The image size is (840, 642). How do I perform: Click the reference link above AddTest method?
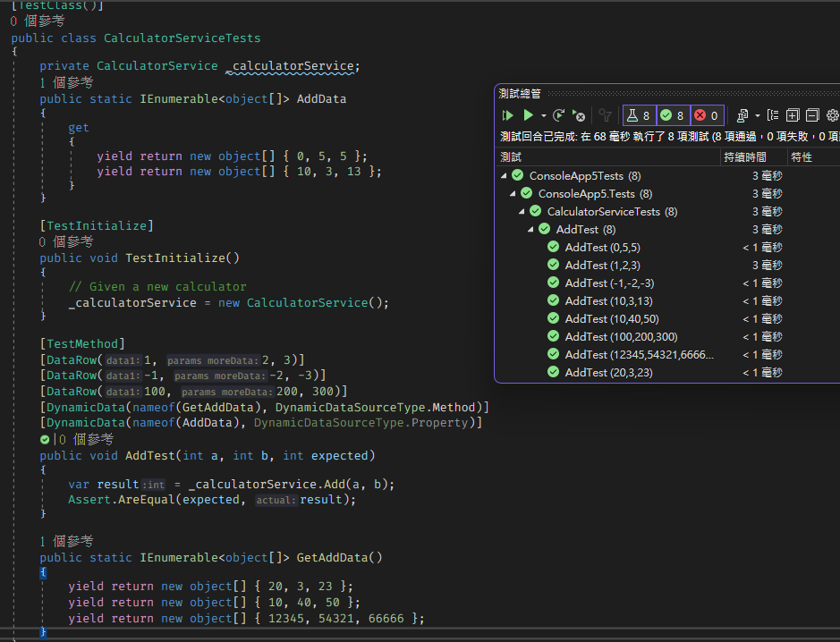[84, 439]
